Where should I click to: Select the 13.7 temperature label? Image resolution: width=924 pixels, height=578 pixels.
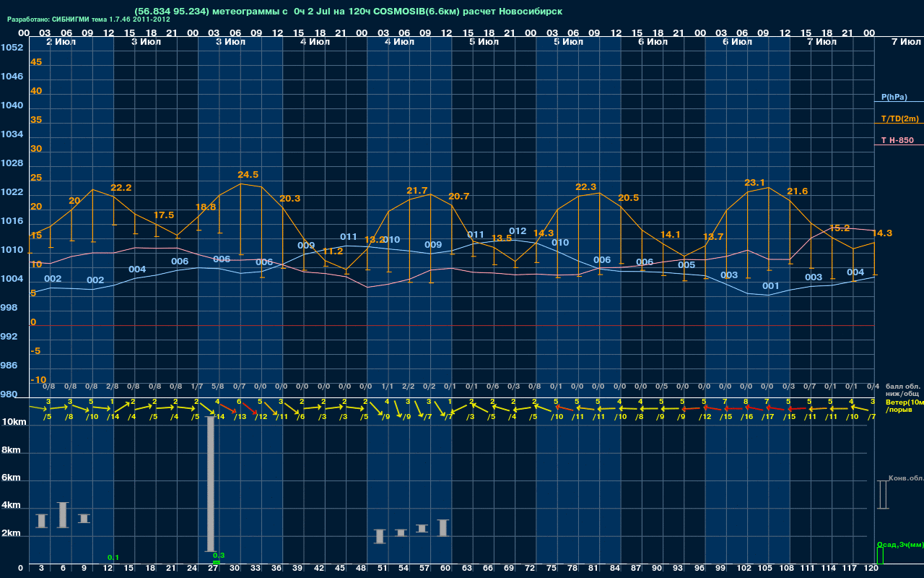tap(713, 237)
